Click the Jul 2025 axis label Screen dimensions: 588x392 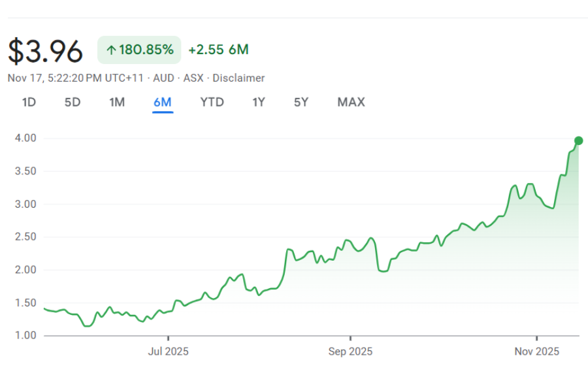[x=168, y=351]
